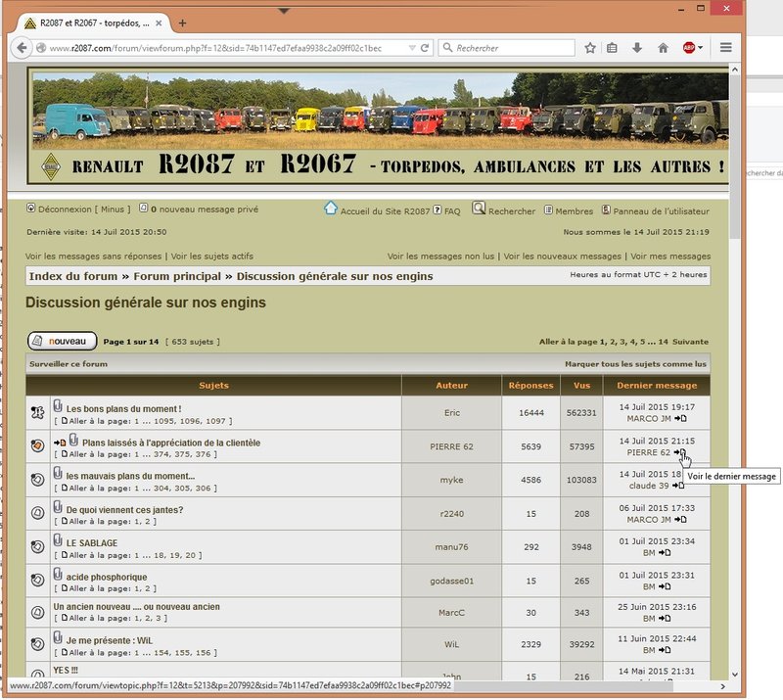Image resolution: width=783 pixels, height=700 pixels.
Task: Go to the browser home page icon
Action: [663, 47]
